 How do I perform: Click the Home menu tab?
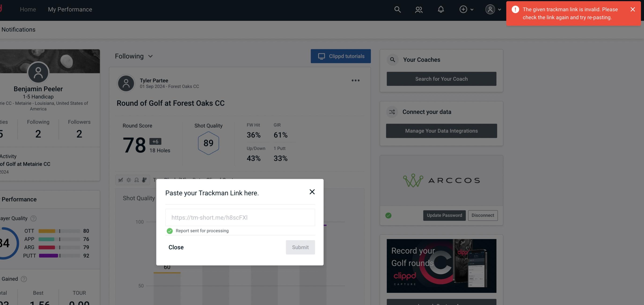pos(28,9)
